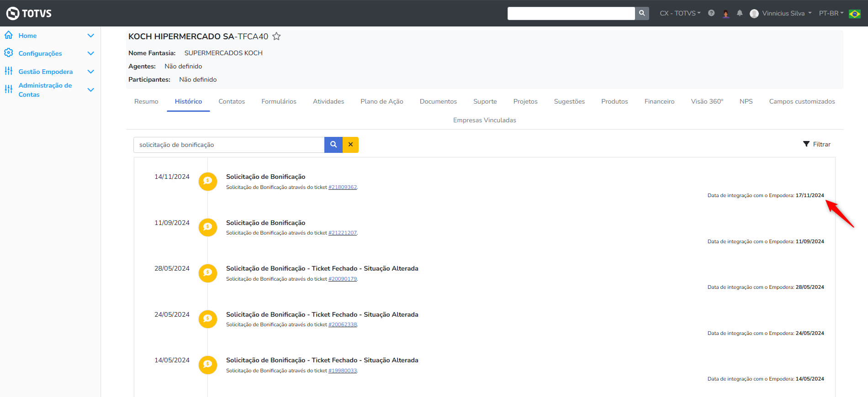Click the integration date 17/11/2024

[x=810, y=195]
